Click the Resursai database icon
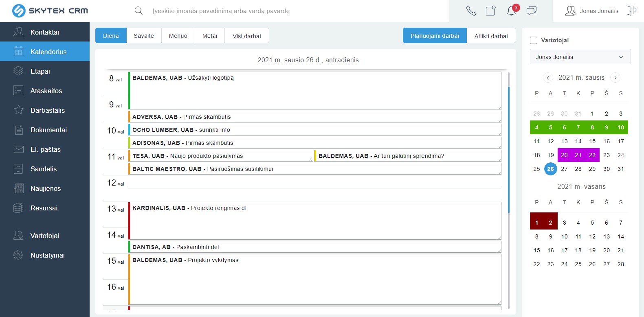Screen dimensions: 644x317 18,208
